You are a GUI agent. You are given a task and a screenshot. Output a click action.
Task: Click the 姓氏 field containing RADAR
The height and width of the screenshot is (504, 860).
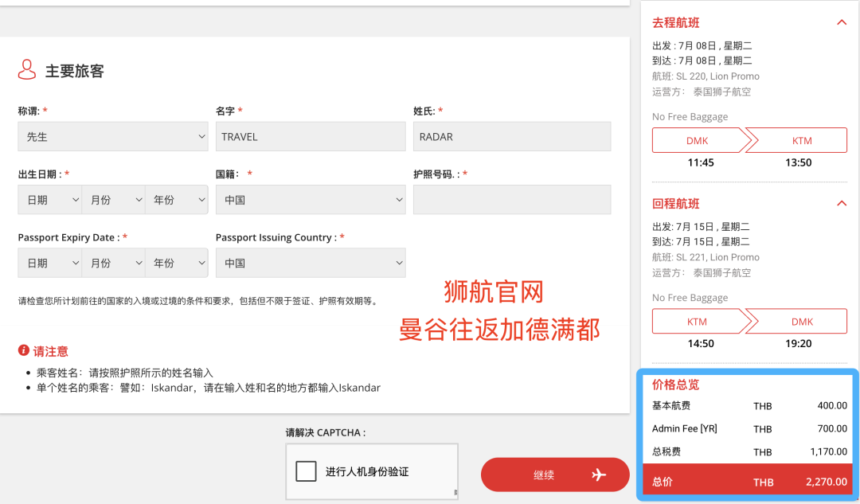point(511,136)
